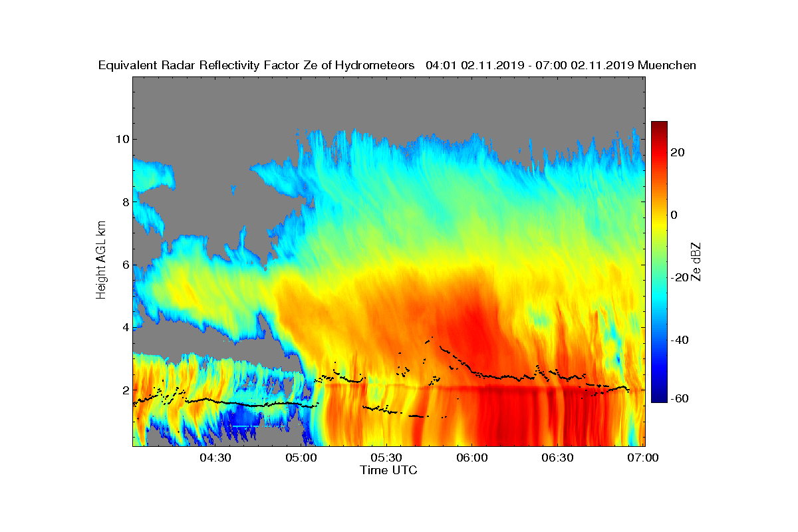Click the 05:30 time tick label
798x532 pixels.
coord(386,458)
